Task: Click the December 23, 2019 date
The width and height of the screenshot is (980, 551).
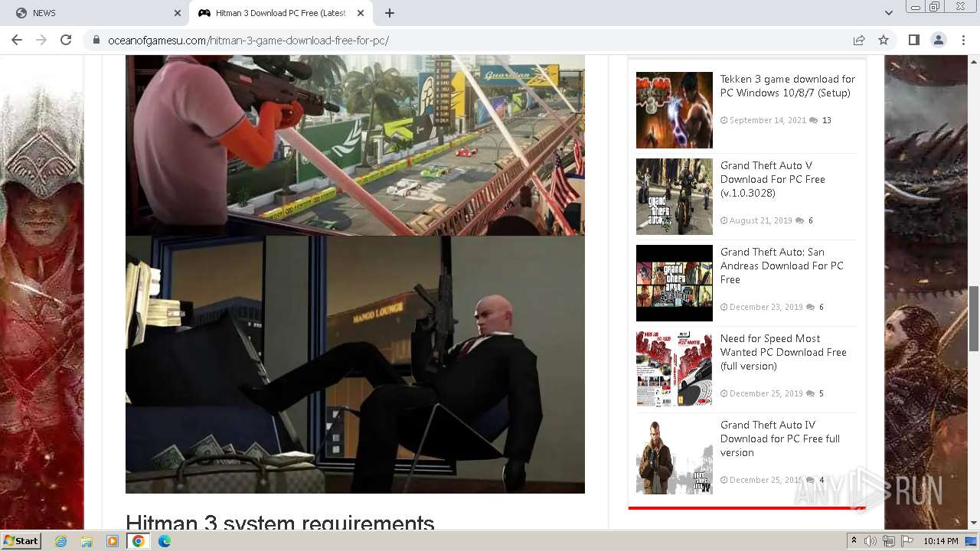Action: (766, 307)
